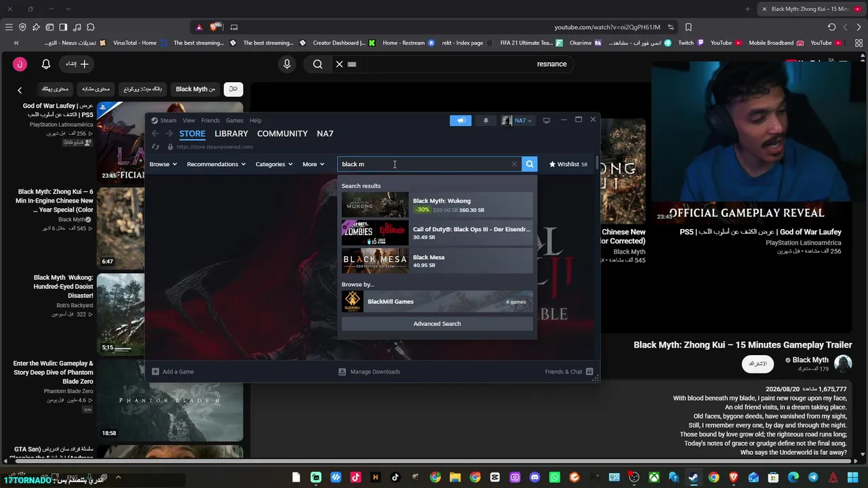Select the 'Black Myth' filter chip

tap(195, 89)
